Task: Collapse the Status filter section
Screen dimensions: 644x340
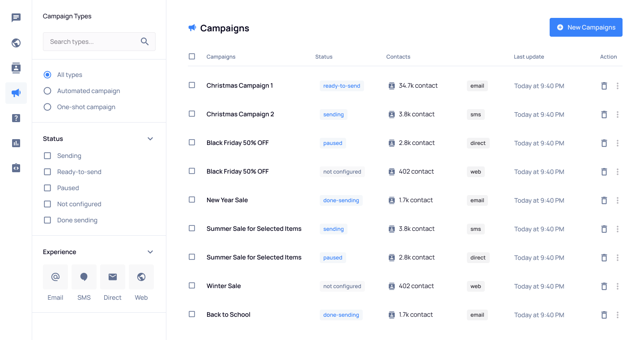Action: [150, 139]
